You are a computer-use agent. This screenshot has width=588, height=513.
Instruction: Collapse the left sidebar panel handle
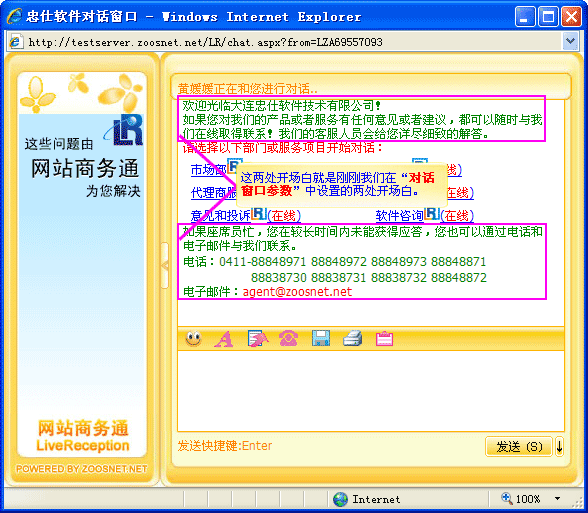click(x=164, y=266)
